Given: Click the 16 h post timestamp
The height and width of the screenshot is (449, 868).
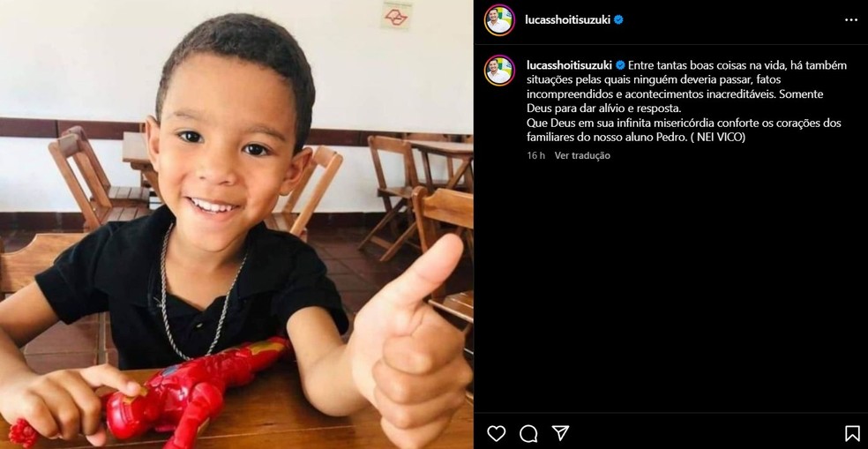Looking at the screenshot, I should coord(535,155).
